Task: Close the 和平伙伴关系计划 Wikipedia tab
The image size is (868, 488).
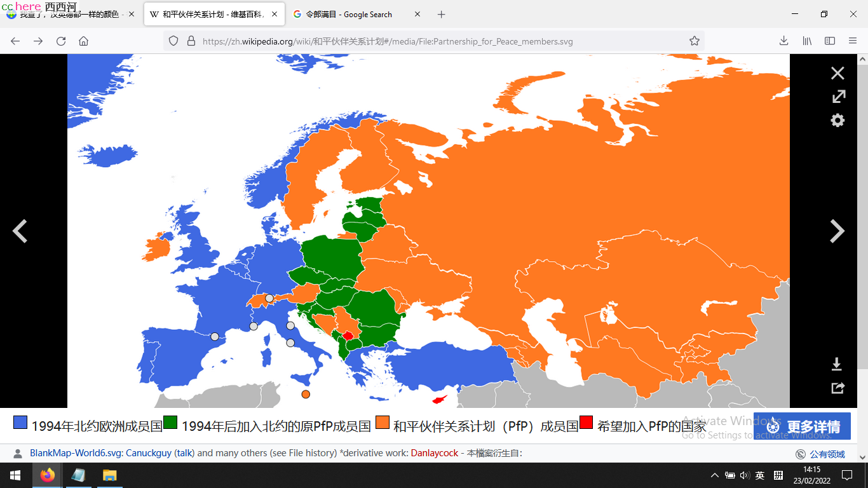Action: pyautogui.click(x=275, y=14)
